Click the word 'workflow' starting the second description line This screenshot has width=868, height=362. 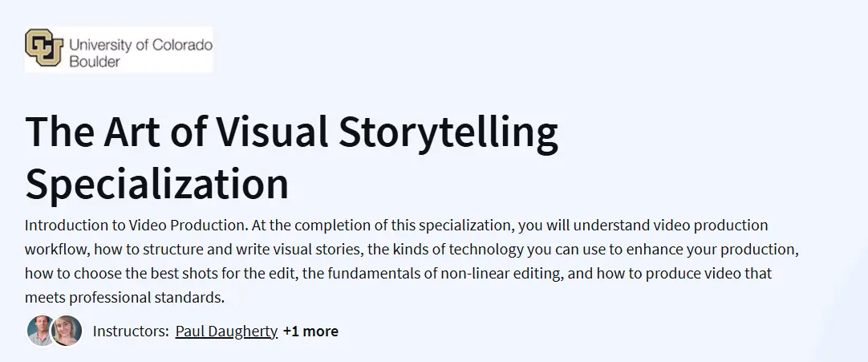[58, 249]
